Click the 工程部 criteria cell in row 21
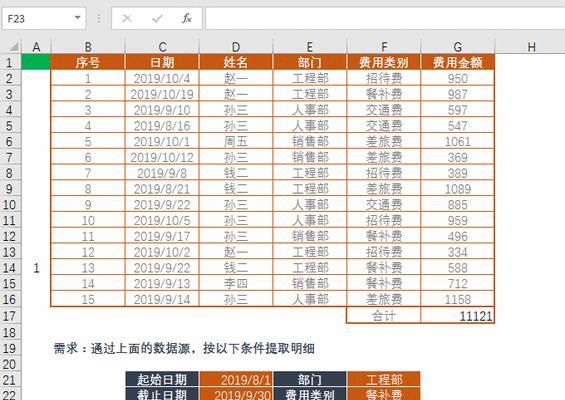The height and width of the screenshot is (400, 565). coord(384,380)
